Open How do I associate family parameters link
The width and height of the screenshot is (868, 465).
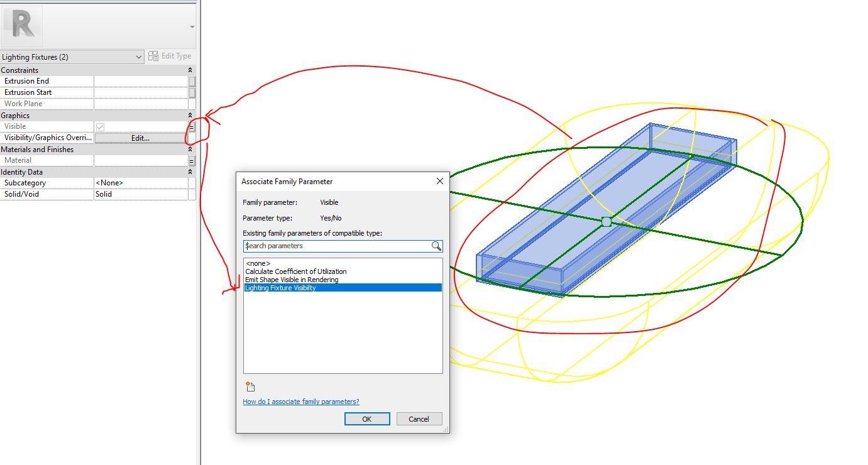click(301, 402)
